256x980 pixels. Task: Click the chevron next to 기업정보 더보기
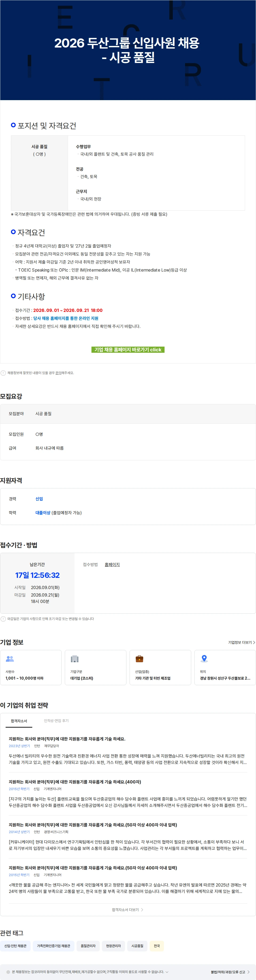pyautogui.click(x=254, y=642)
